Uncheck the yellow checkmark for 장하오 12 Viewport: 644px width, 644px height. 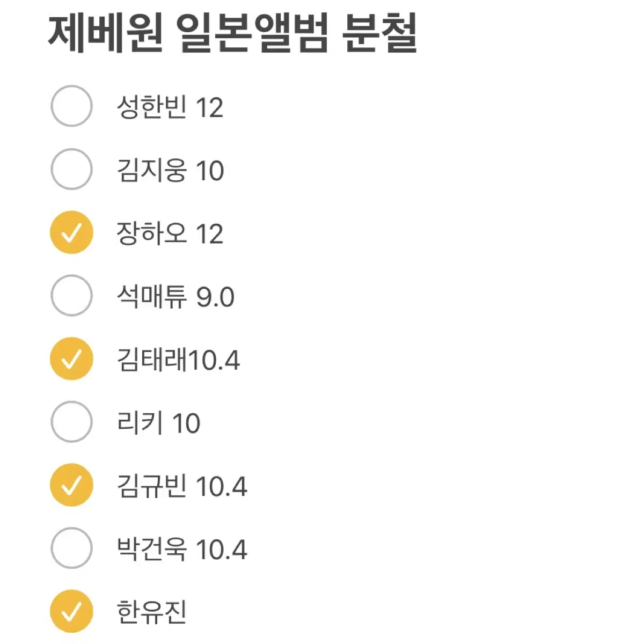[71, 232]
